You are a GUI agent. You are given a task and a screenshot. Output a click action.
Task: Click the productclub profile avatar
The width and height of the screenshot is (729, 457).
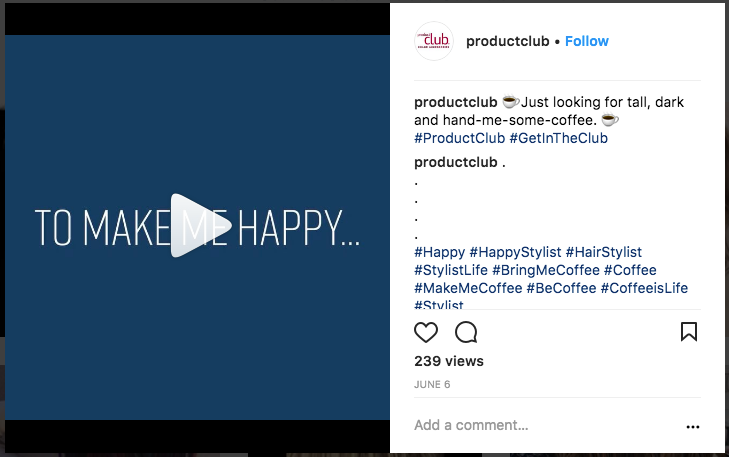pos(434,41)
